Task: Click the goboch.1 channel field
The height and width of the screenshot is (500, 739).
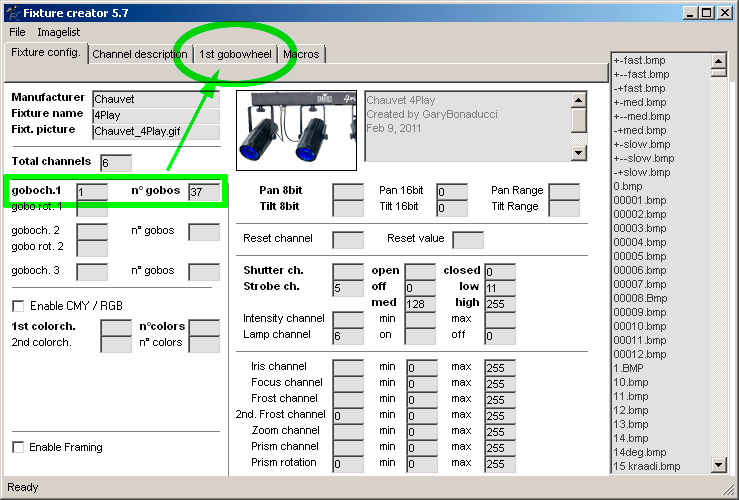Action: (92, 192)
